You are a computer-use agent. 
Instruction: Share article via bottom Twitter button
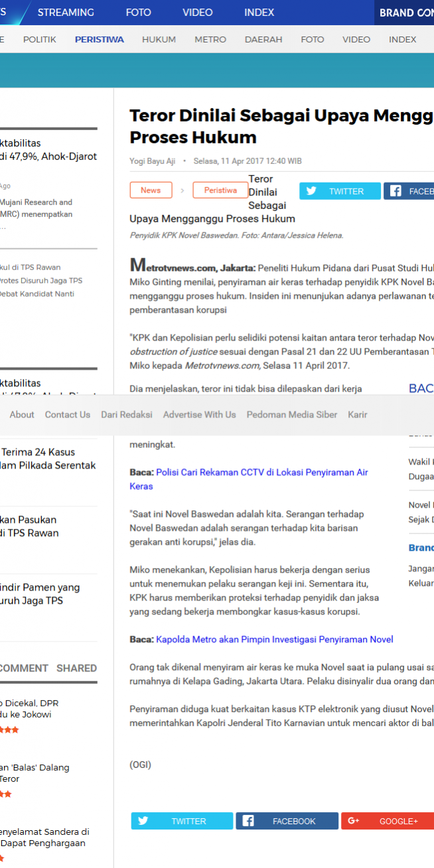(182, 821)
